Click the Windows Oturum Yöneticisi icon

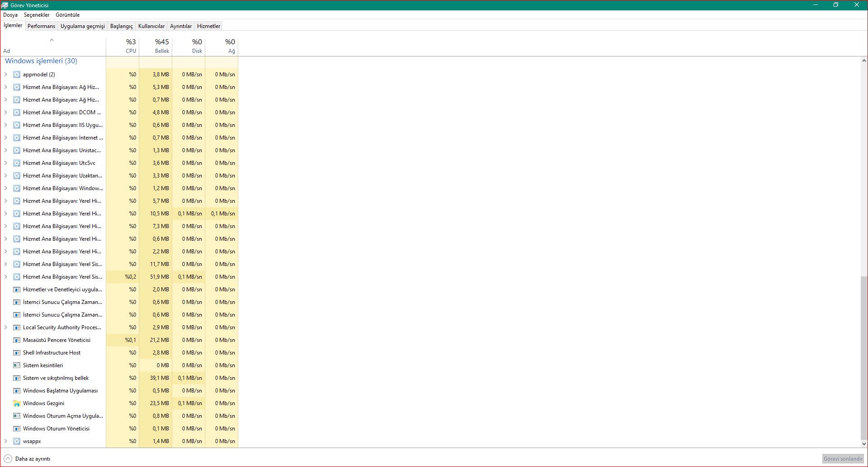17,429
